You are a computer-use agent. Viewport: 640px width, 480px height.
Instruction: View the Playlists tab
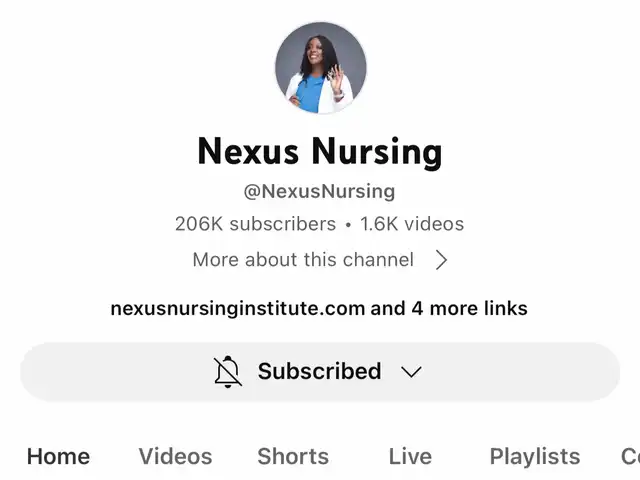click(535, 456)
